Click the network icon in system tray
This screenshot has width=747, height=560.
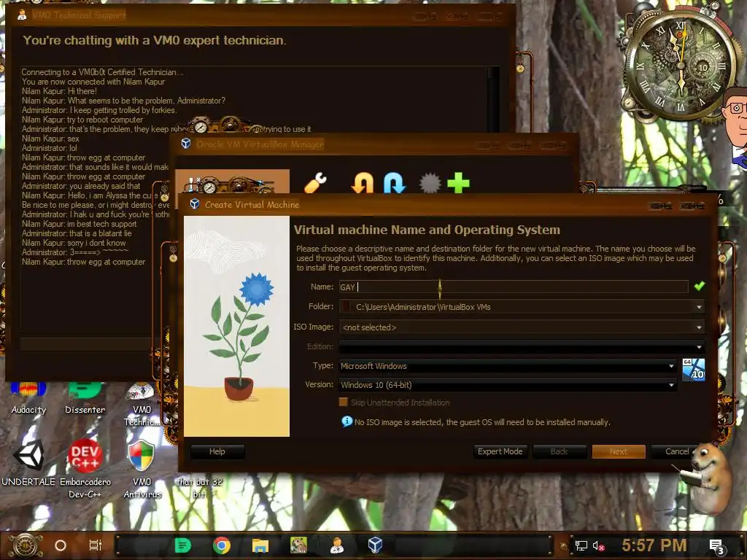tap(581, 545)
